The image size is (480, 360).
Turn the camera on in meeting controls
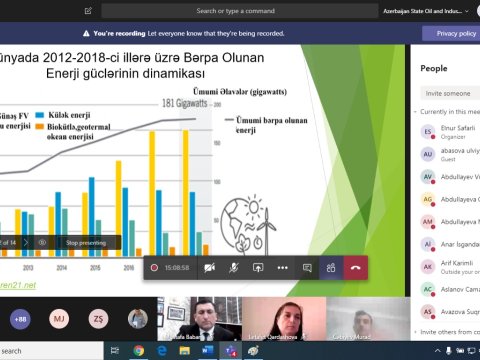(x=210, y=268)
